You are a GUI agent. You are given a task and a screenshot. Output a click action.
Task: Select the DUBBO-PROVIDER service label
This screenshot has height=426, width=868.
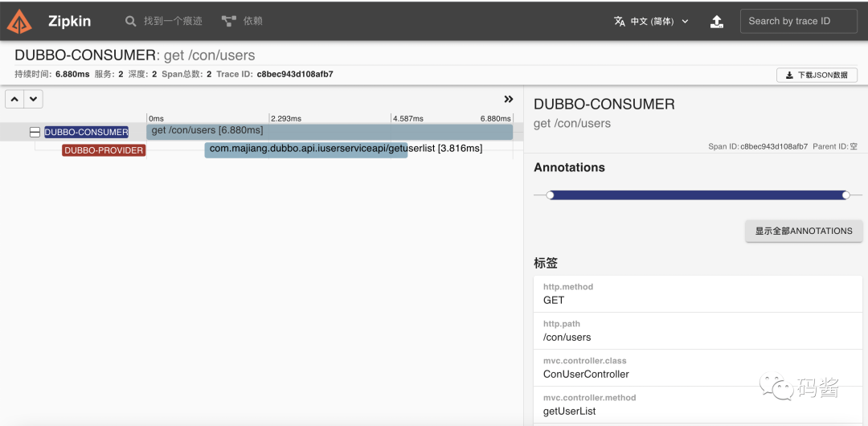[x=104, y=150]
